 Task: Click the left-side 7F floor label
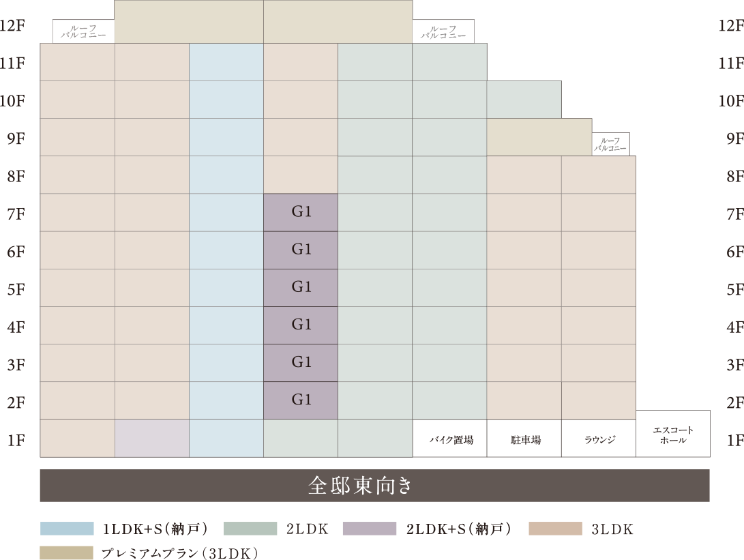tap(16, 214)
